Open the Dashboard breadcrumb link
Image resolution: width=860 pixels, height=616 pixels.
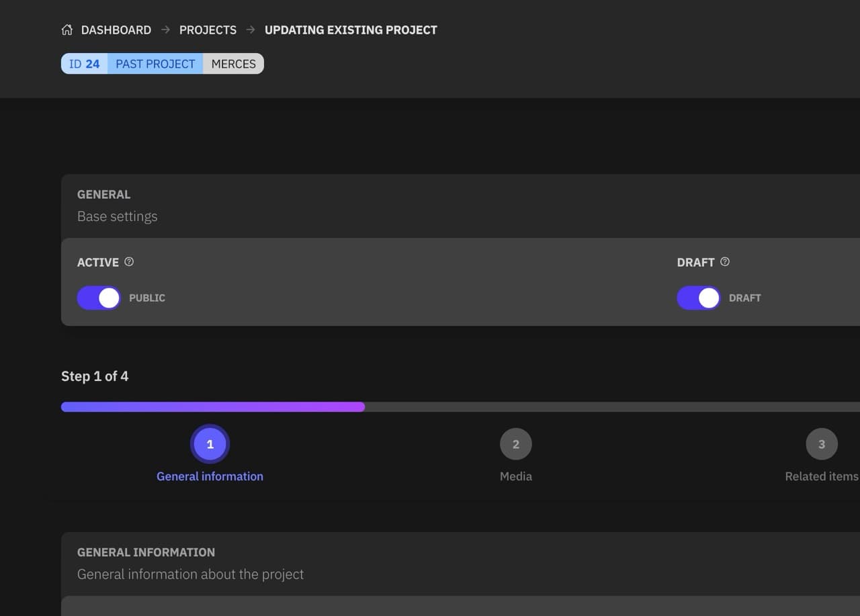click(x=116, y=30)
